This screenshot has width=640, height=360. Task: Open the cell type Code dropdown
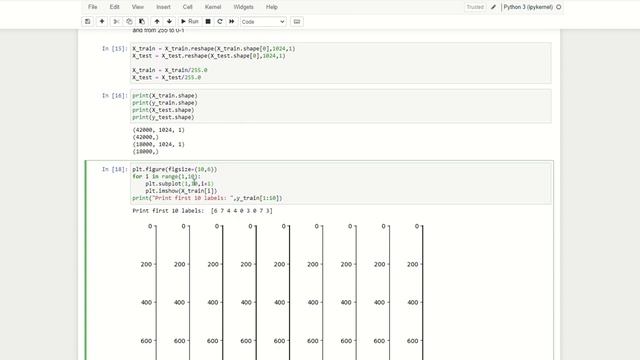[263, 22]
